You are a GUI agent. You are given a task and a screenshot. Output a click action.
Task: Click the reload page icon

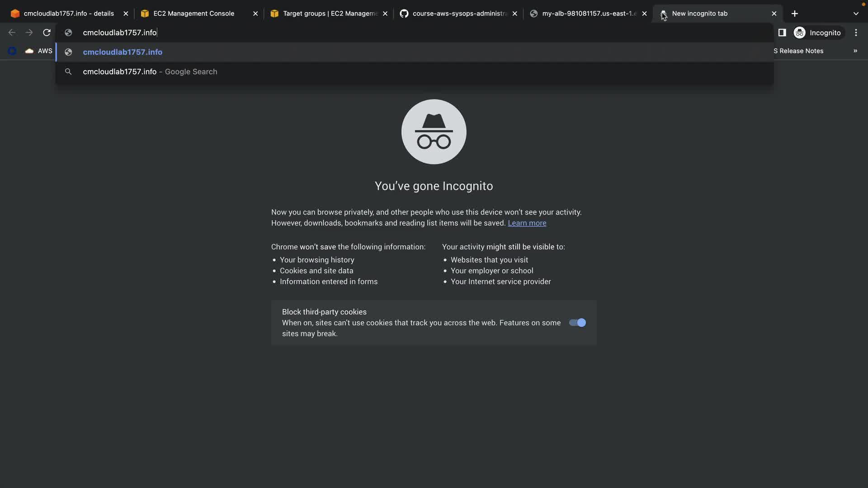47,33
